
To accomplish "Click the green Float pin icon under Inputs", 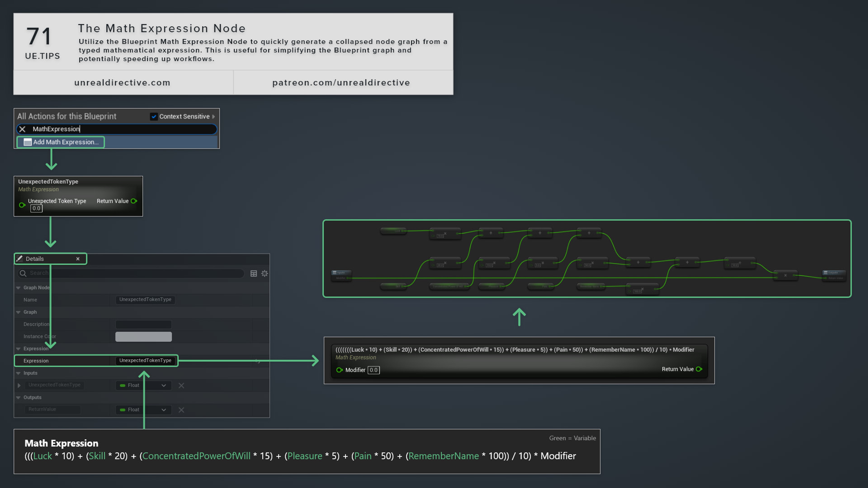I will pos(122,385).
